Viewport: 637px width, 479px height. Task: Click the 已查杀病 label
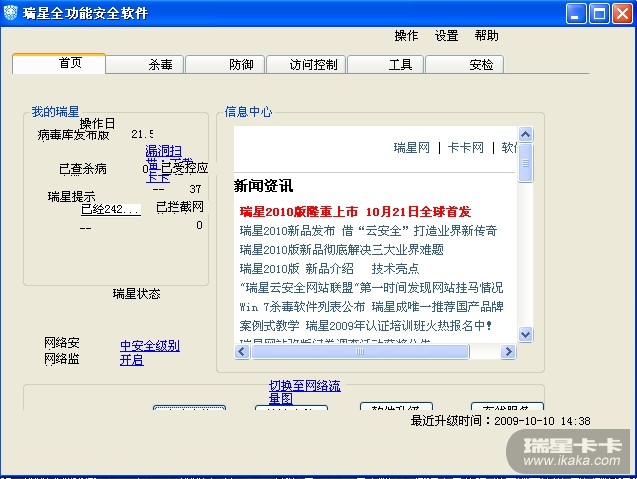point(83,169)
